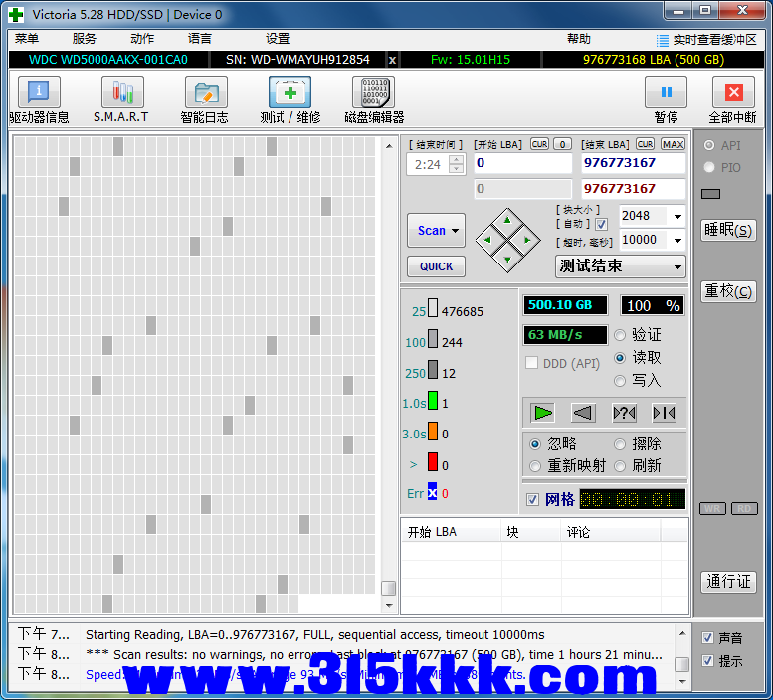Select the write (写入) radio button
Screen dimensions: 773x700
[x=621, y=380]
